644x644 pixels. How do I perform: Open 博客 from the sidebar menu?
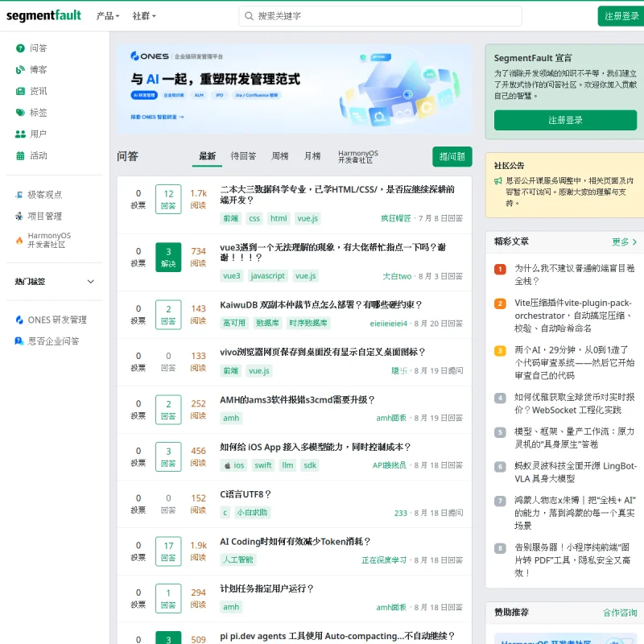pyautogui.click(x=38, y=70)
